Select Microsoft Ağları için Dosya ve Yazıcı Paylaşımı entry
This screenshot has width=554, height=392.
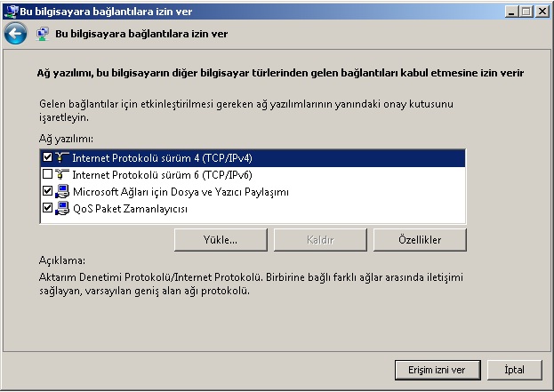click(x=253, y=192)
